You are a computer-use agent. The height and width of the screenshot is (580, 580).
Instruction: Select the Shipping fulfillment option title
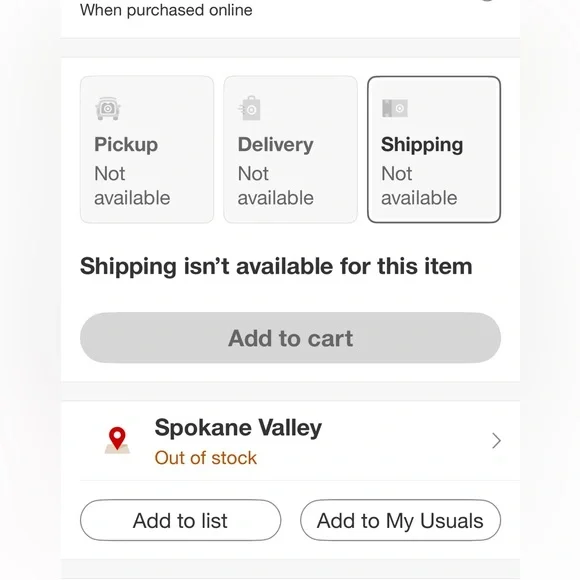[x=422, y=144]
